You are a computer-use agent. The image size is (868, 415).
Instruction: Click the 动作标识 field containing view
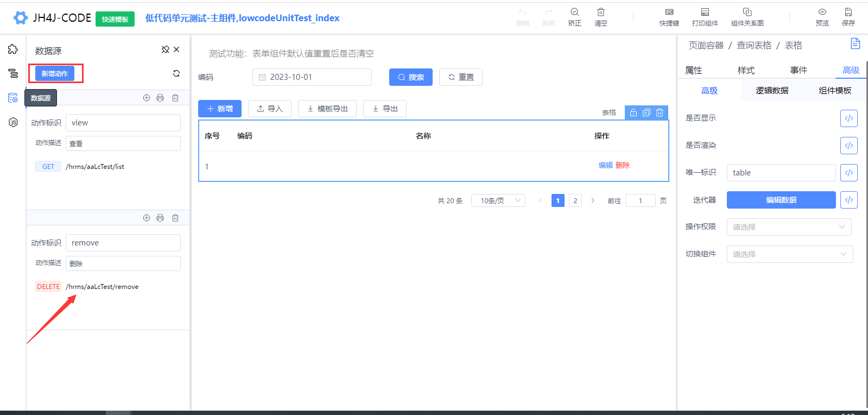123,123
